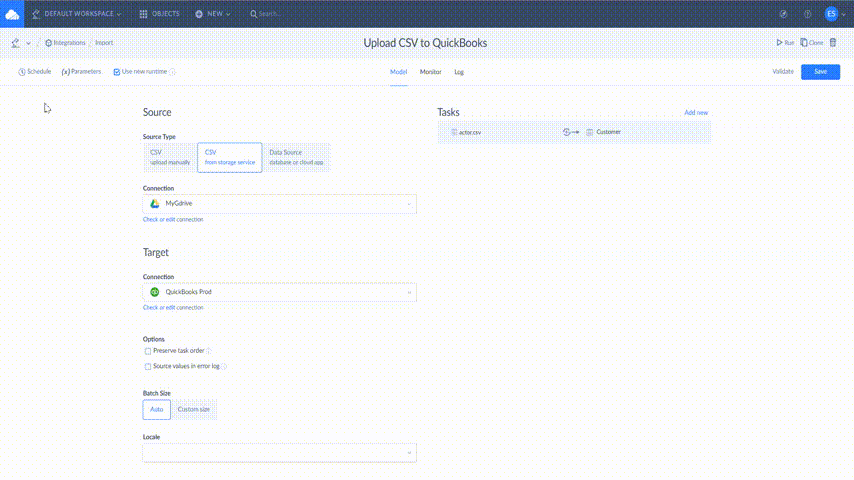
Task: Enable Preserve task order checkbox
Action: pos(148,351)
